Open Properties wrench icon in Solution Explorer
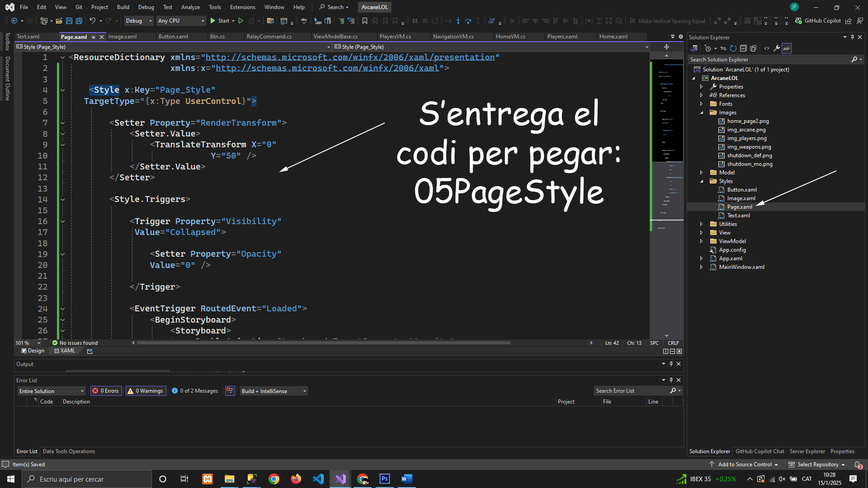Image resolution: width=868 pixels, height=488 pixels. point(777,48)
